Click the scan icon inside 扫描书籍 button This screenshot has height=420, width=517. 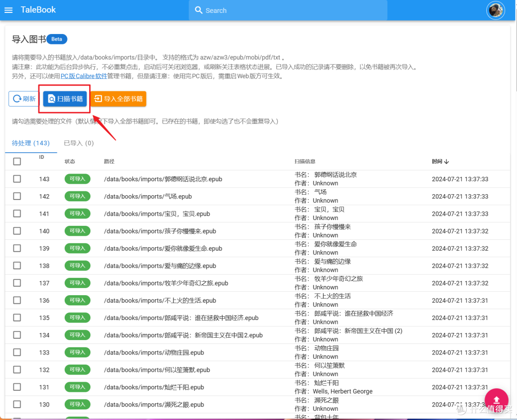[x=52, y=99]
